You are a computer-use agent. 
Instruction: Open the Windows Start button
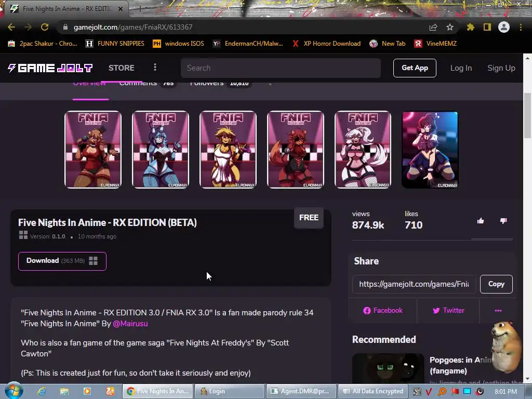[x=14, y=391]
